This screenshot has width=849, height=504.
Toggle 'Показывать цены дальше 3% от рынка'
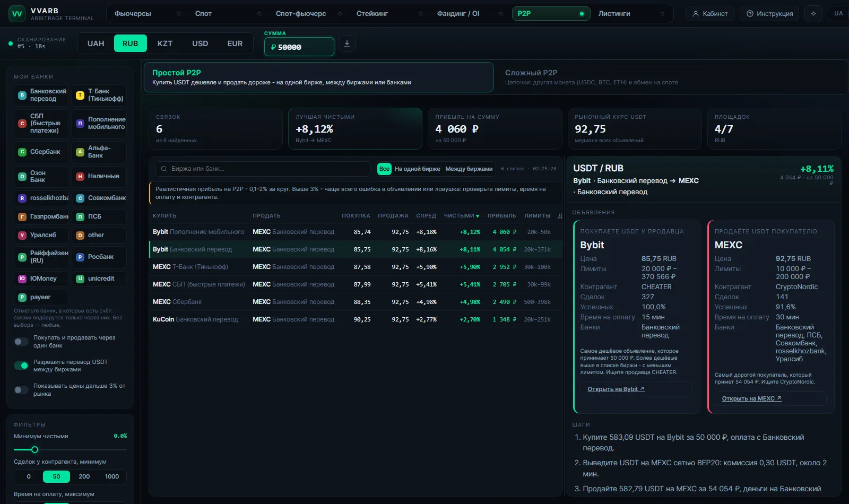click(x=21, y=390)
